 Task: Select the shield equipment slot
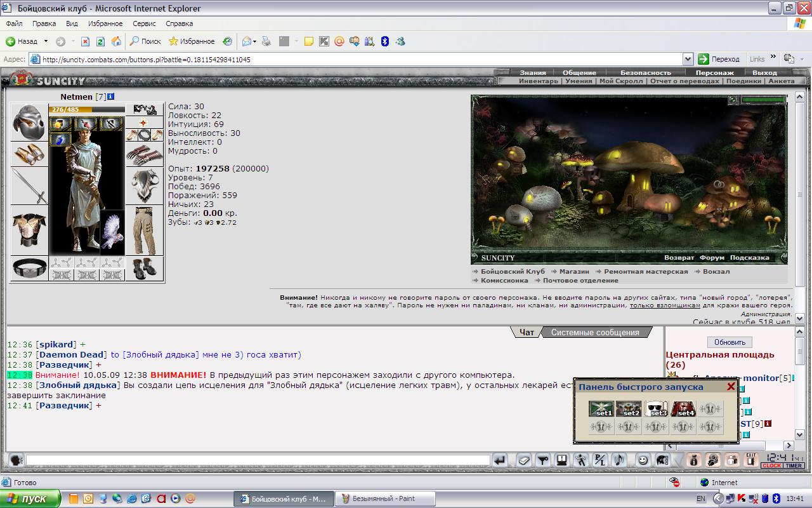click(x=145, y=186)
